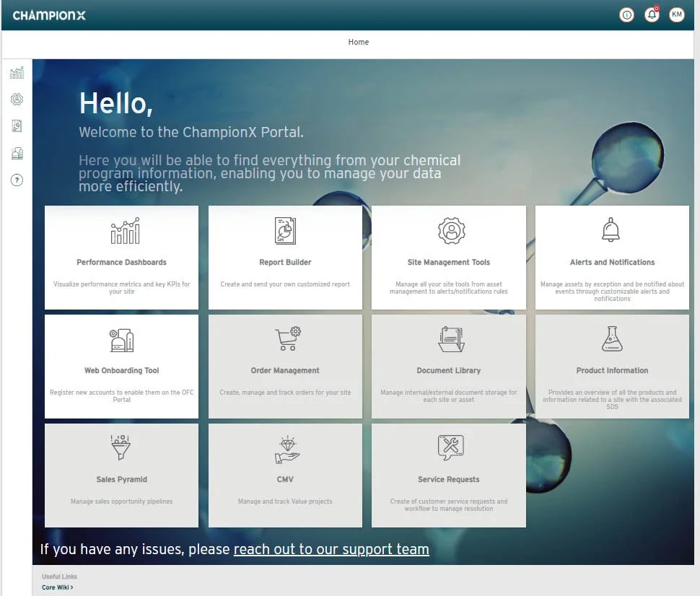Select the Home tab
Viewport: 700px width, 596px height.
pos(359,42)
